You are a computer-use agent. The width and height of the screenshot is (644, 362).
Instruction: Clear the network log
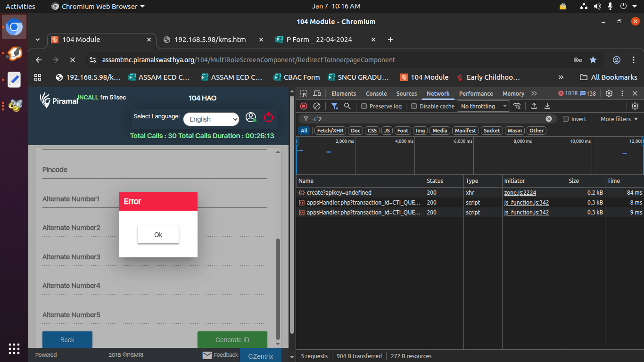tap(317, 106)
